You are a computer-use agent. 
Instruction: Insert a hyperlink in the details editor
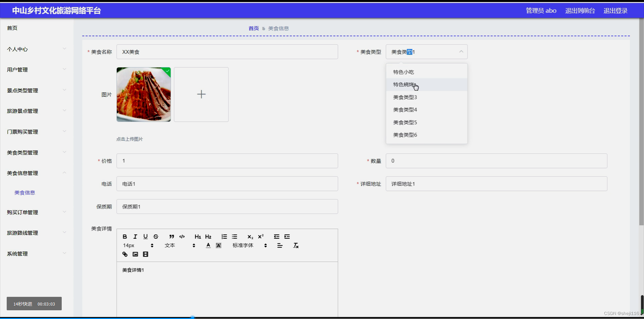pyautogui.click(x=124, y=254)
